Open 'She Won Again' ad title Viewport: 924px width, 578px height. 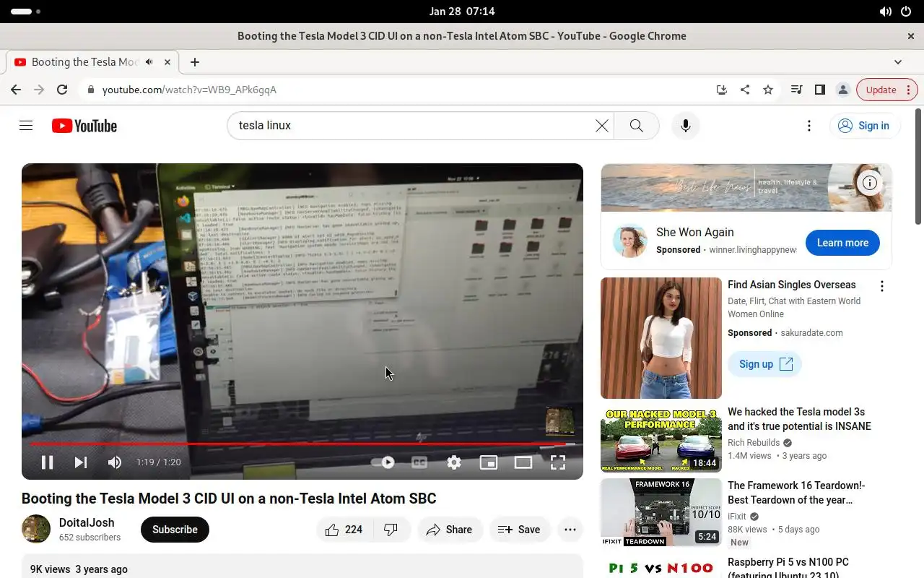pos(695,232)
